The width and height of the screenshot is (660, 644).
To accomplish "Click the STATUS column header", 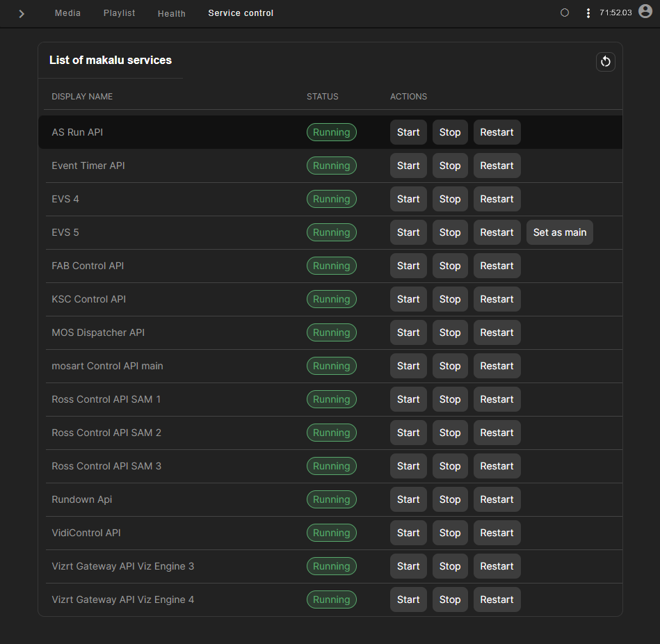I will [x=323, y=97].
